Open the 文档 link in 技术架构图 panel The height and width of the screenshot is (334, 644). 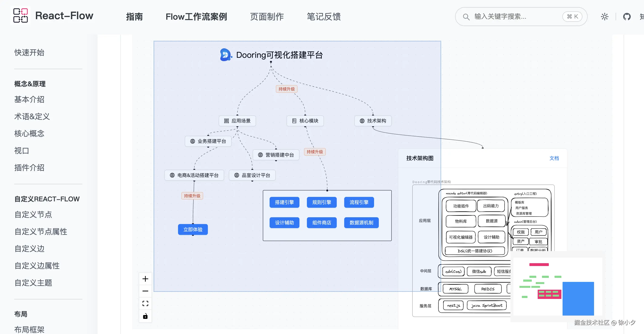(554, 158)
